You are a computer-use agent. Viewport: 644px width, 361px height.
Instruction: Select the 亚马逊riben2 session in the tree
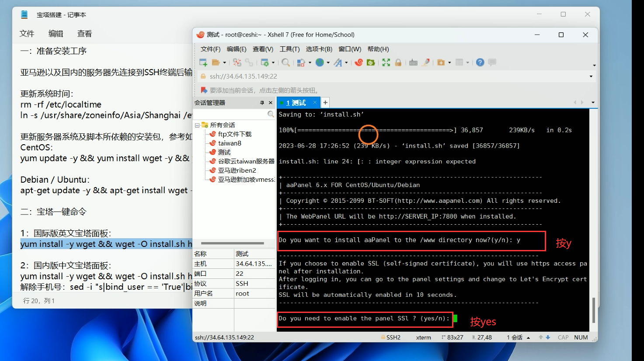point(237,170)
